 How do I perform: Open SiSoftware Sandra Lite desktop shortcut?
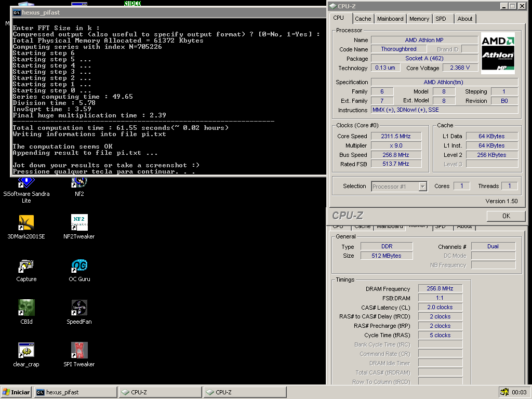tap(26, 190)
